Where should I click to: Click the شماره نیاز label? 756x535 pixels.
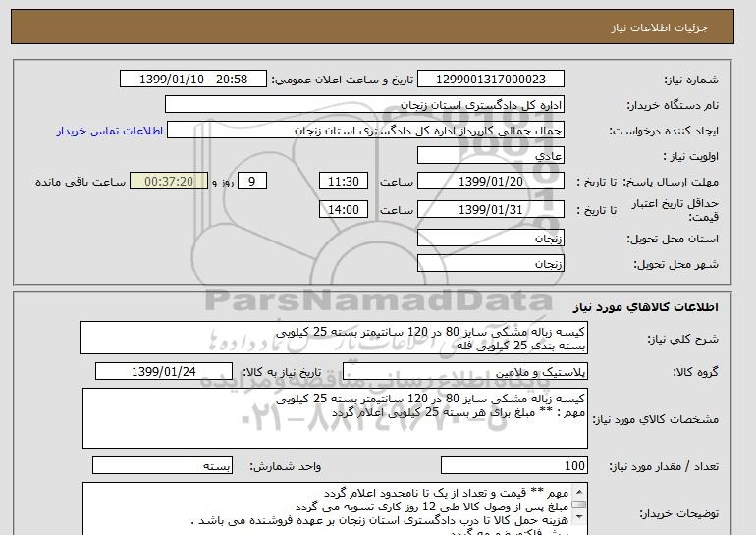point(692,80)
